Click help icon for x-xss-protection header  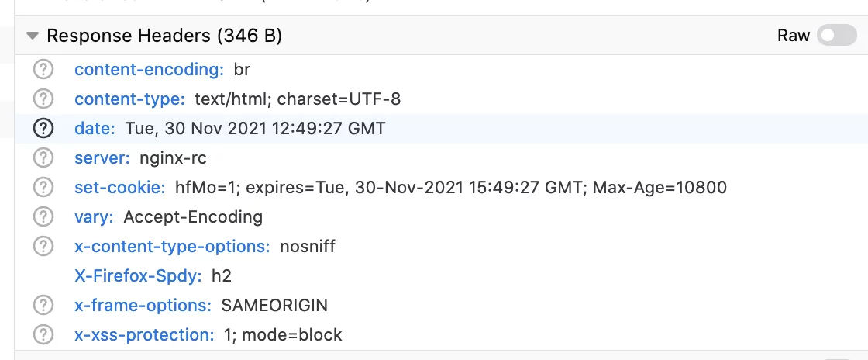(x=43, y=334)
